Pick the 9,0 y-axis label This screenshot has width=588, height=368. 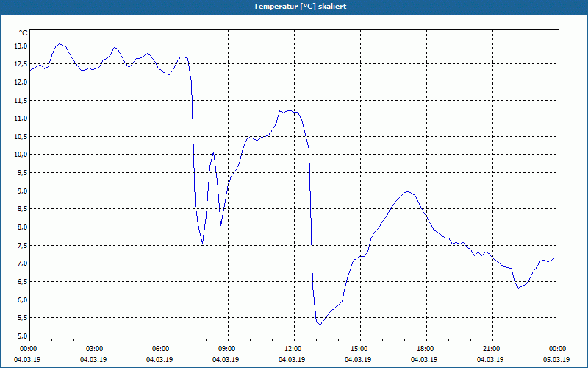22,191
